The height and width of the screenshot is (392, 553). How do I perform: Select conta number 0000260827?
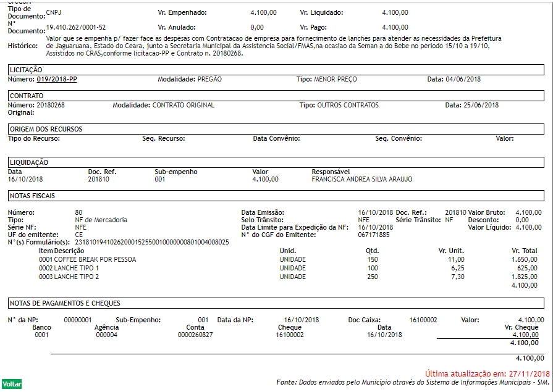tap(195, 335)
